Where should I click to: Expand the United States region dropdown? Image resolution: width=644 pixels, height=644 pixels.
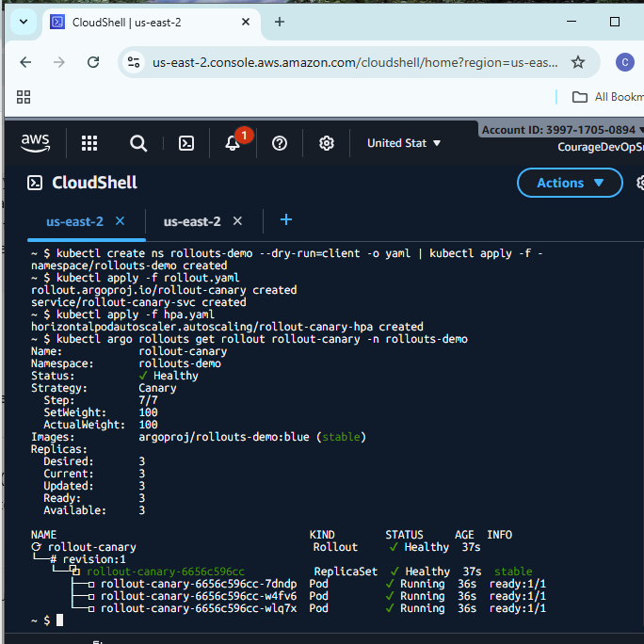403,143
